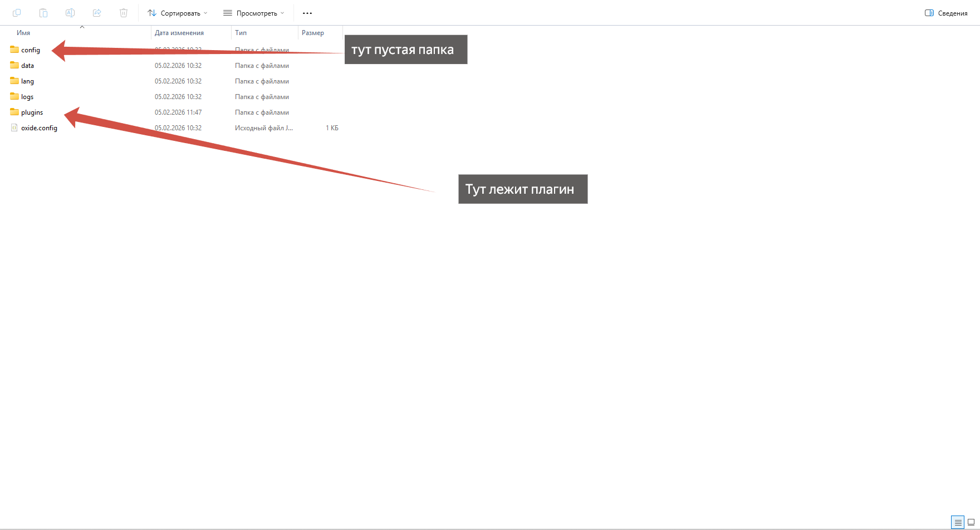This screenshot has width=980, height=530.
Task: Expand the Просмотреть view dropdown
Action: [x=254, y=13]
